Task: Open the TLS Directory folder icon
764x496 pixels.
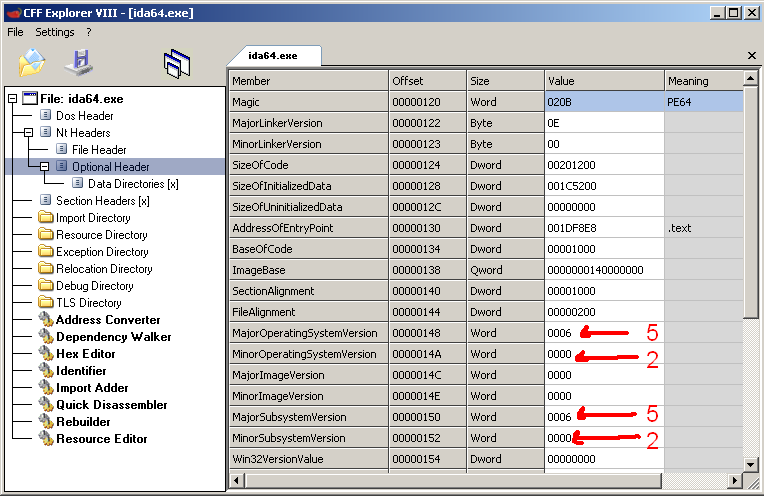Action: pyautogui.click(x=46, y=303)
